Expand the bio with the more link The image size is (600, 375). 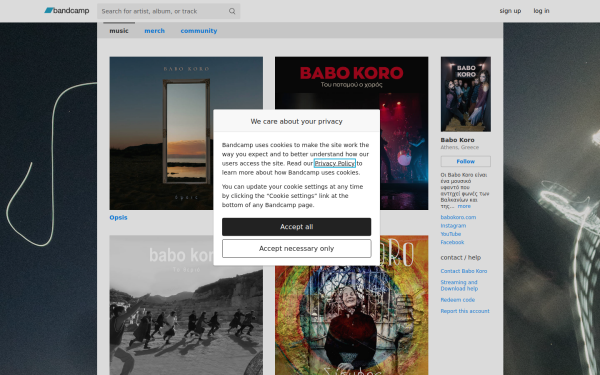coord(464,206)
